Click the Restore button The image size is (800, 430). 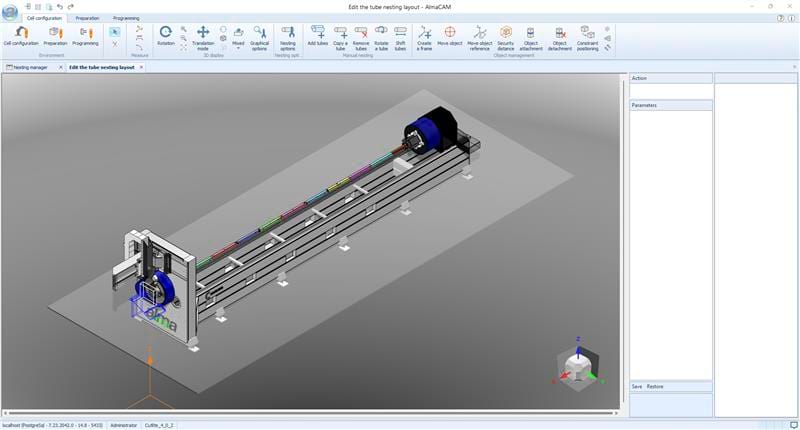[655, 386]
